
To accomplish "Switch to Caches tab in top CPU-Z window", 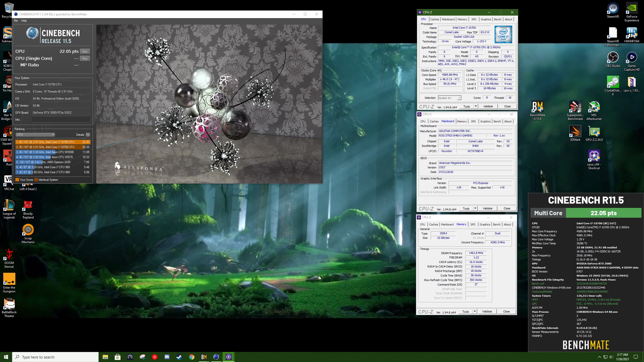I will (434, 19).
